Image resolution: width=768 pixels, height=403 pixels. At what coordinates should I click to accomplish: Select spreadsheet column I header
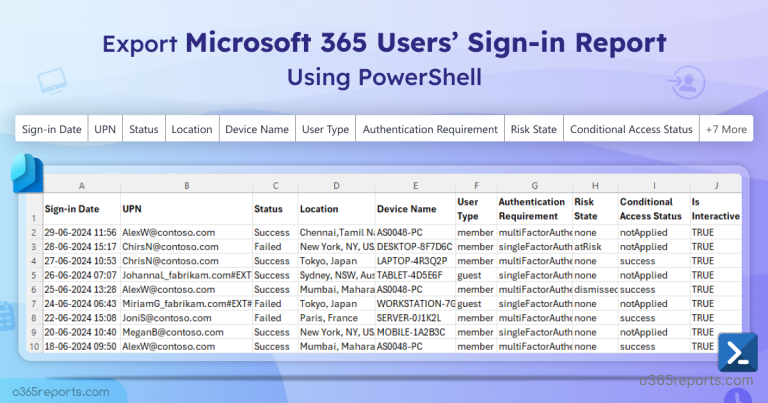(x=654, y=186)
